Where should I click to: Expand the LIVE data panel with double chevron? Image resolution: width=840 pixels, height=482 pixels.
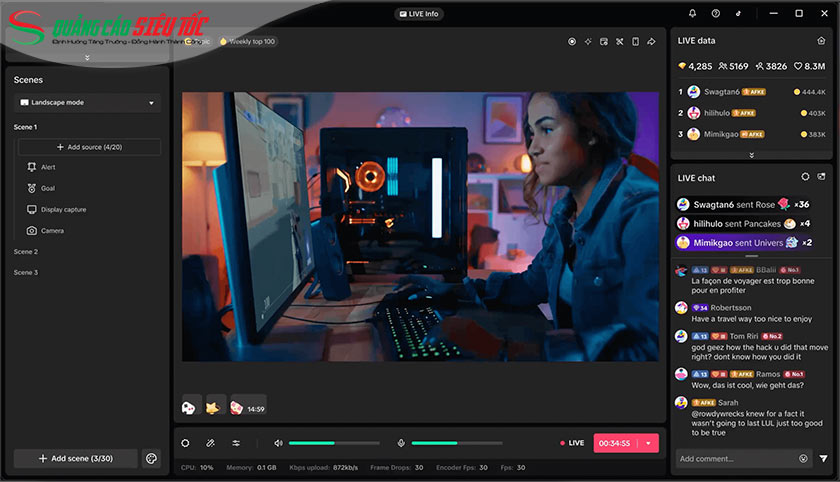pos(751,155)
